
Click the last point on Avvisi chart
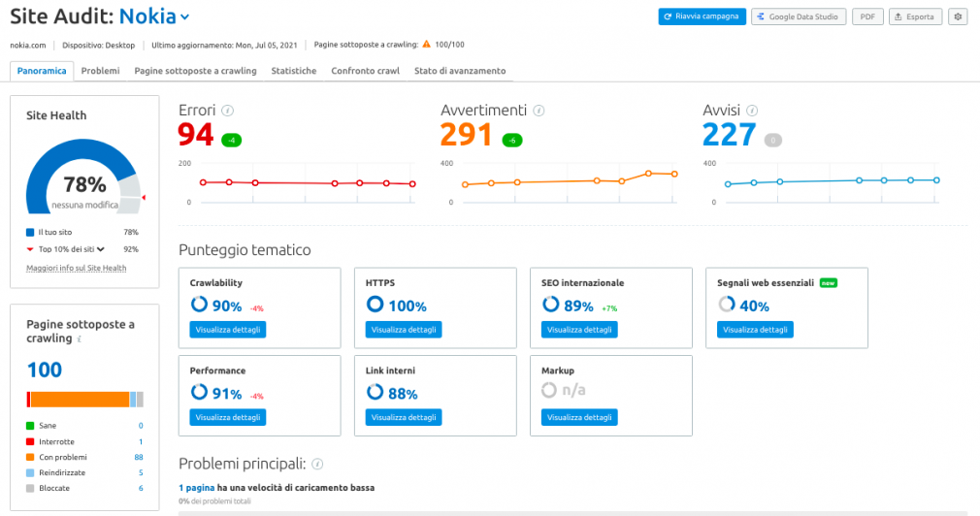(x=937, y=179)
